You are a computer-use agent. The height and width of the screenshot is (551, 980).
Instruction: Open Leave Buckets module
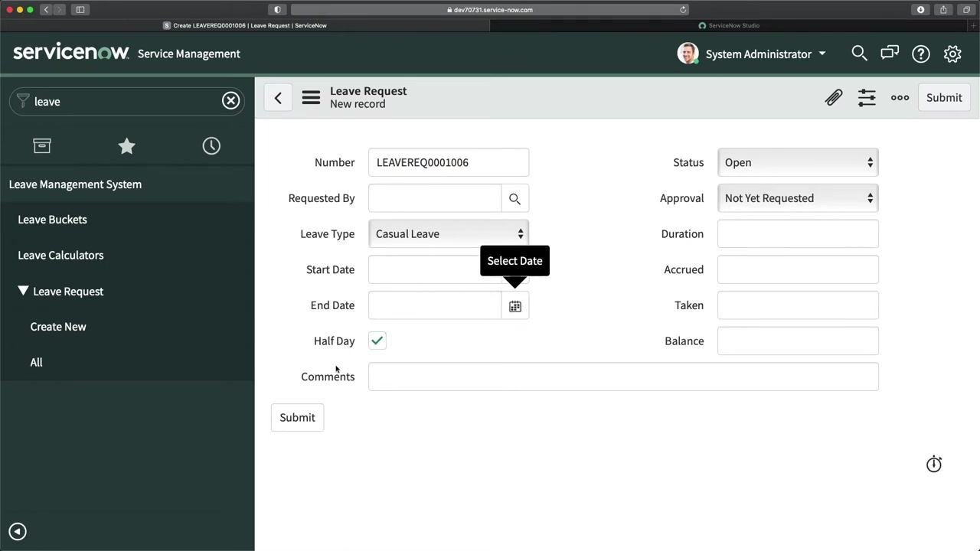coord(52,220)
